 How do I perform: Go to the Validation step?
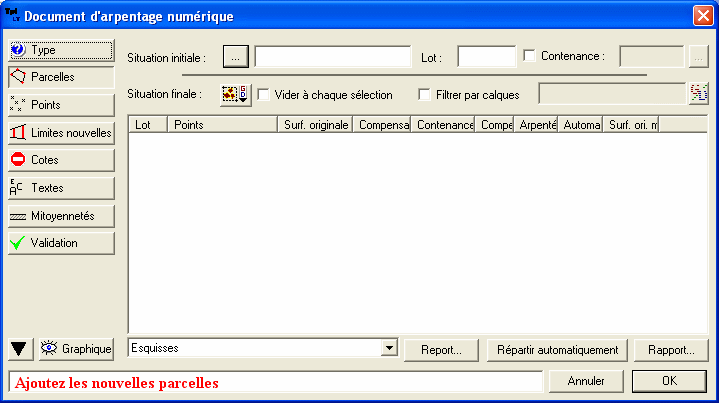point(60,243)
